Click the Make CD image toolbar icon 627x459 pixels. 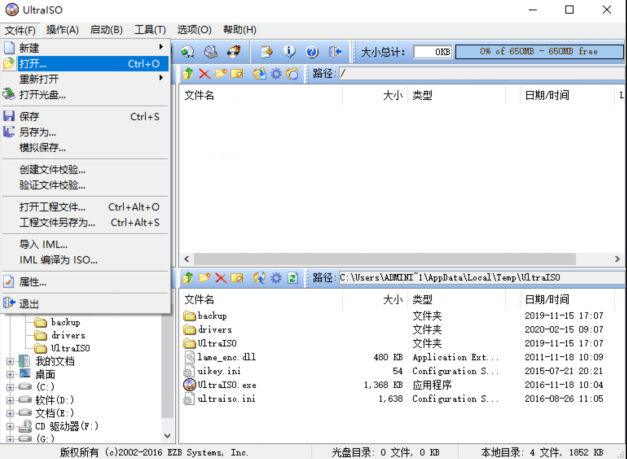(187, 52)
